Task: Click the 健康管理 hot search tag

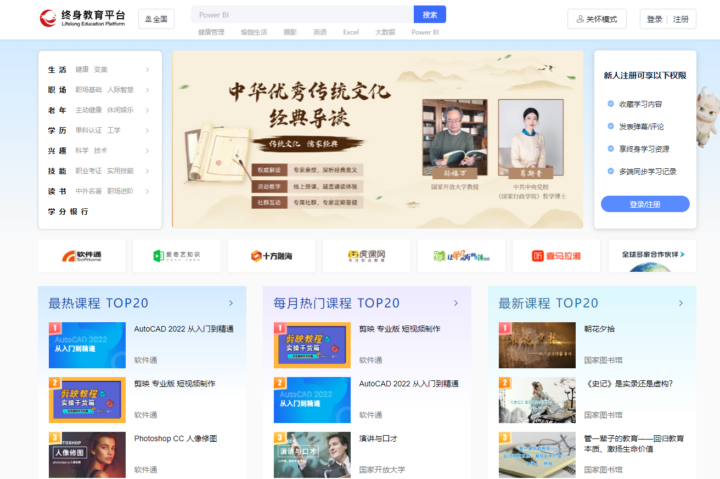Action: tap(211, 32)
